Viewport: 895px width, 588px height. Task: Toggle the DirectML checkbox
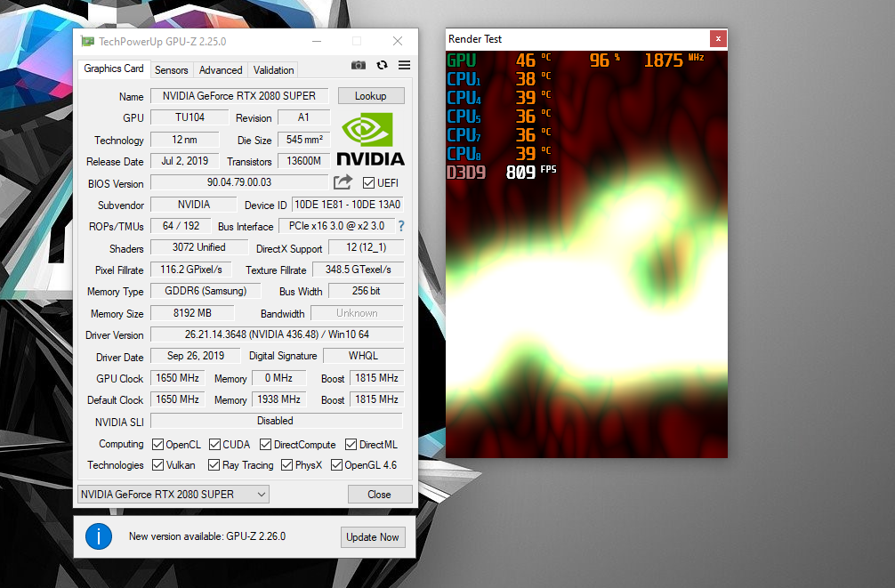point(351,444)
